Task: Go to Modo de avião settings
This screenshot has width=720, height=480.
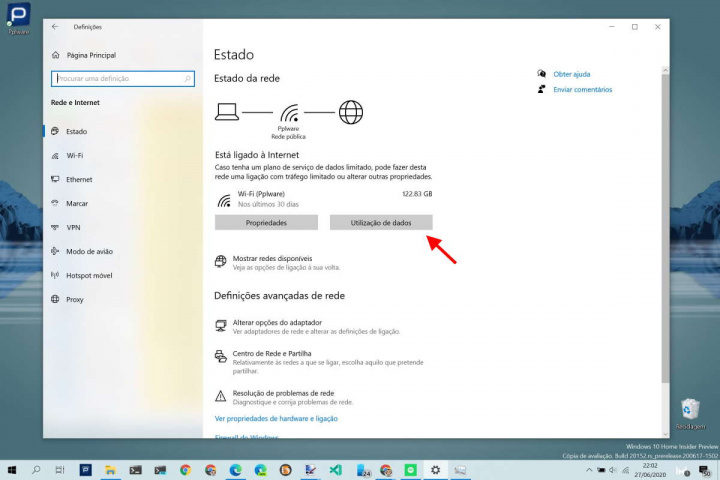Action: click(x=89, y=251)
